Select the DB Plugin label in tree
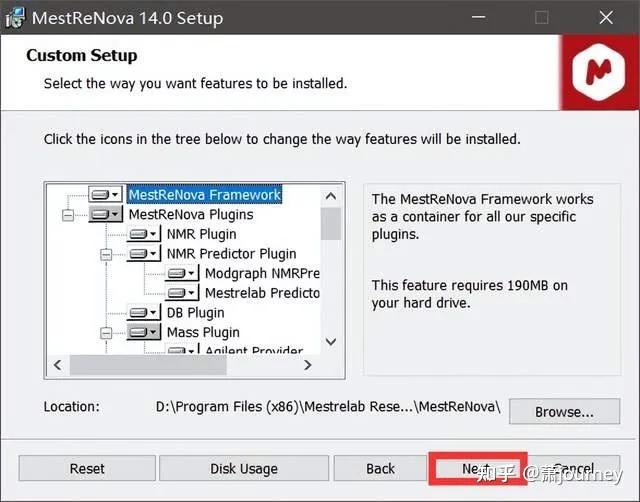 195,313
